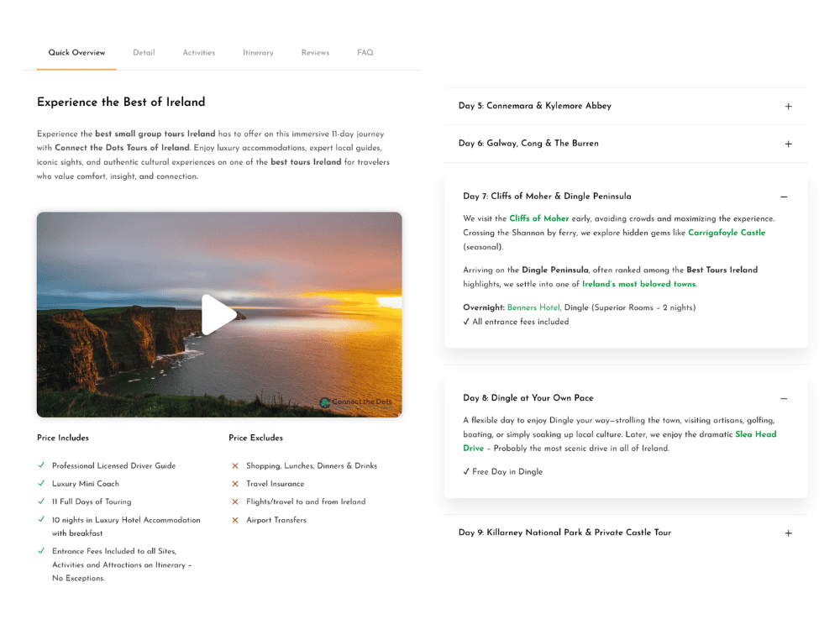Click checkmark beside 10 nights Luxury Hotel
The image size is (840, 630).
41,519
